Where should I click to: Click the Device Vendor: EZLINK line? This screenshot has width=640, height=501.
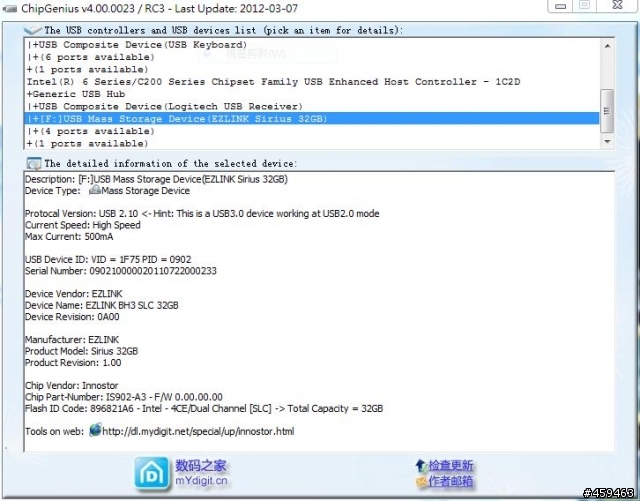point(74,294)
